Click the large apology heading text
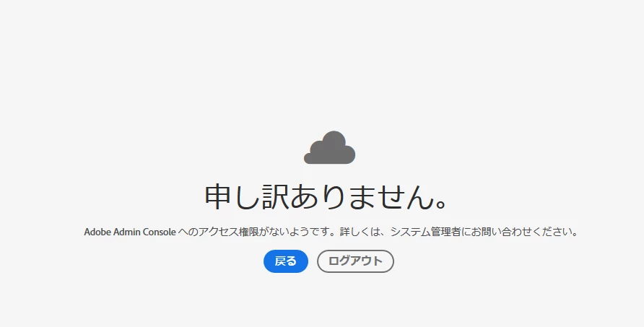Screen dimensions: 644x327 [326, 197]
